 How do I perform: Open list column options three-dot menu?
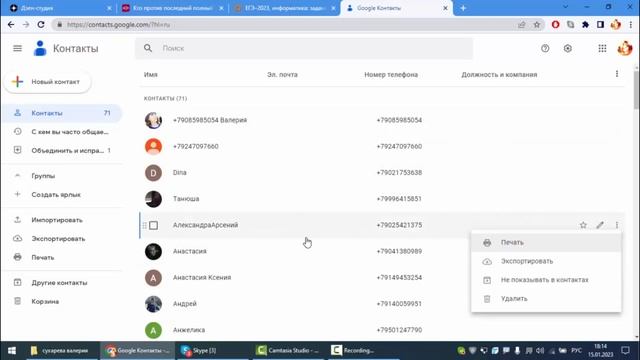(x=617, y=74)
